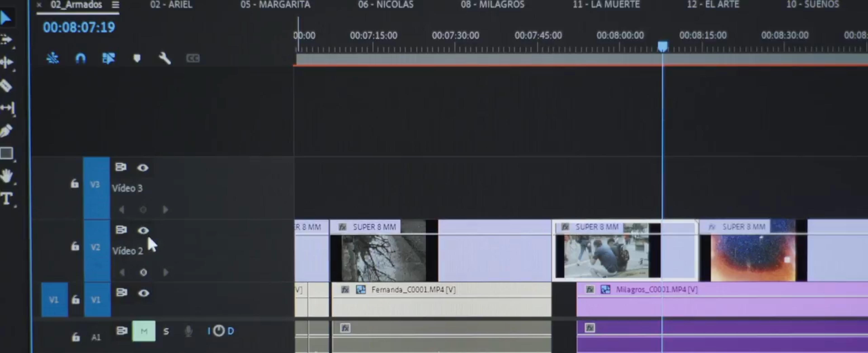868x353 pixels.
Task: Toggle V2 track targeting button
Action: (x=97, y=250)
